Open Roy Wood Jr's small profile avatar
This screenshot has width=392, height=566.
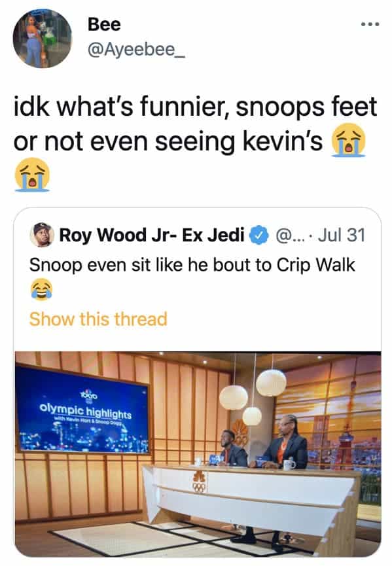pyautogui.click(x=42, y=235)
